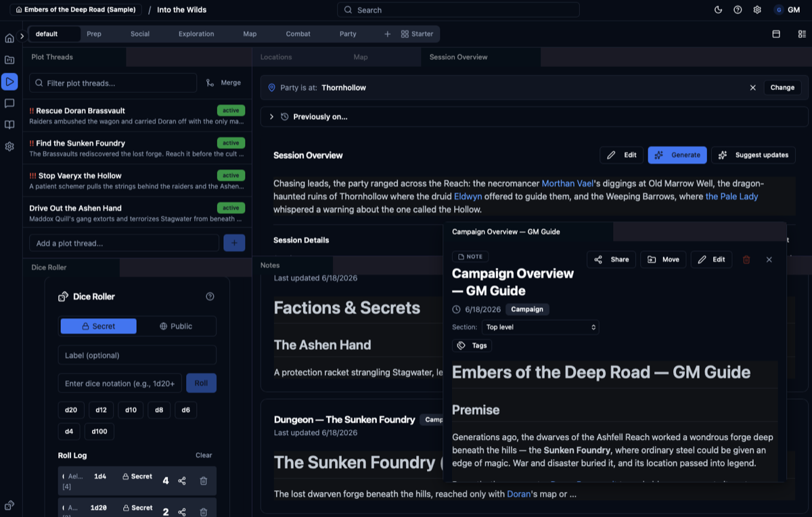This screenshot has width=812, height=517.
Task: Click the single panel layout icon
Action: click(x=776, y=34)
